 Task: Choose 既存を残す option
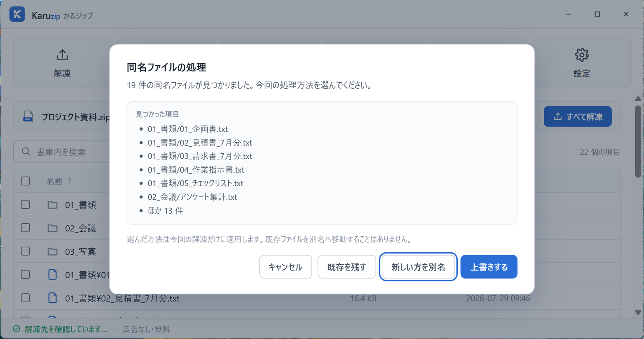pyautogui.click(x=347, y=267)
